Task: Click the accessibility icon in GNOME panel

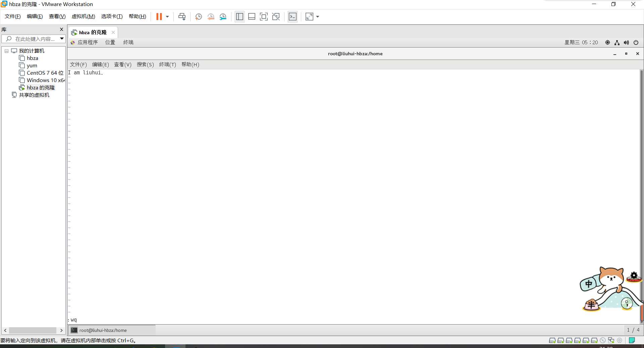Action: tap(607, 43)
